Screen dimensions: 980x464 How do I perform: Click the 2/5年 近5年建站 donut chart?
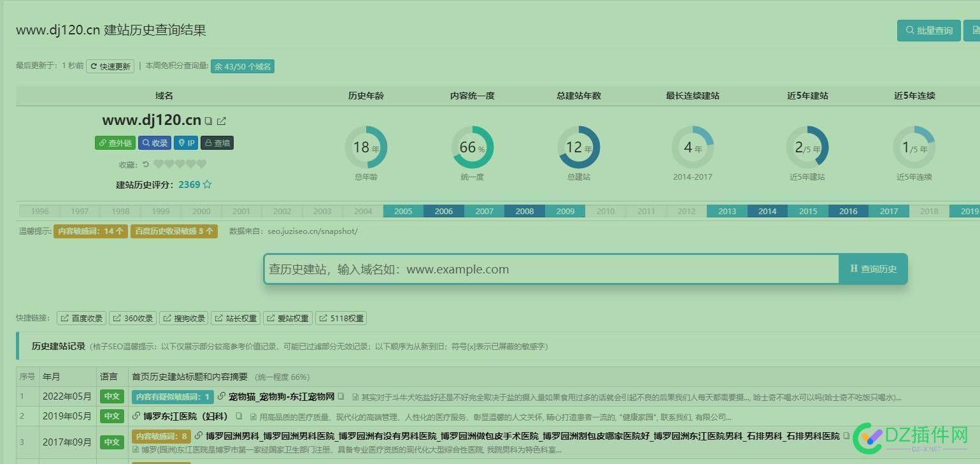tap(807, 147)
